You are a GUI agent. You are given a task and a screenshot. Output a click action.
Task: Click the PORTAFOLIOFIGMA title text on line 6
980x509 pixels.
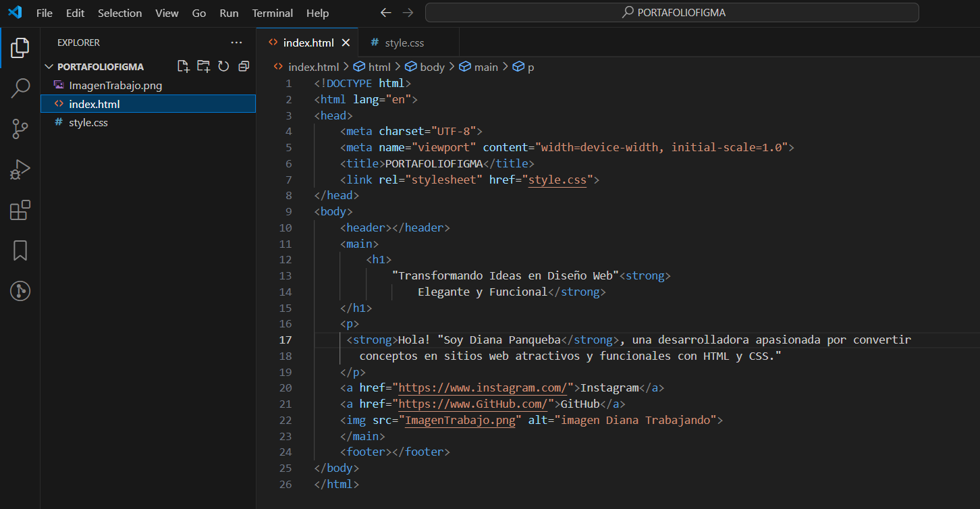[x=434, y=163]
